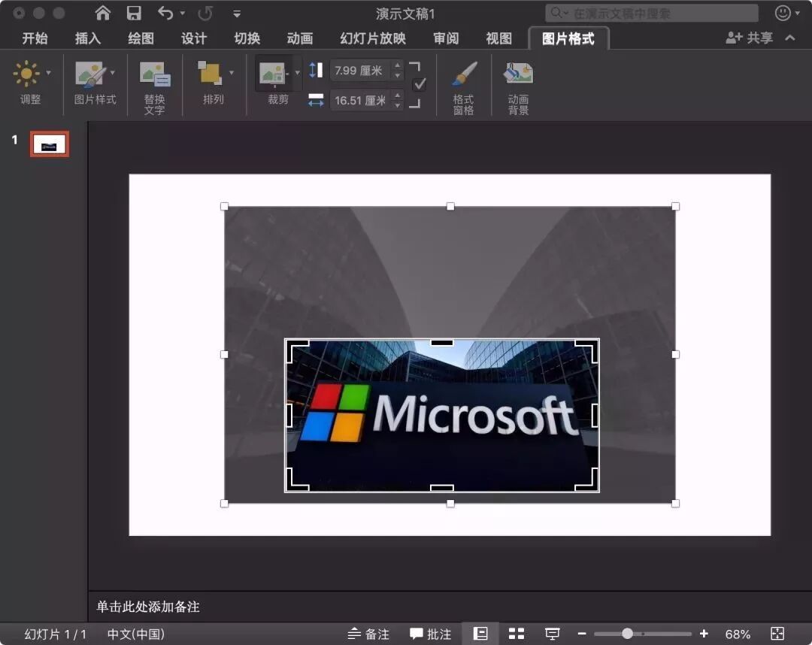Switch to slide sorter view icon
This screenshot has width=812, height=645.
click(x=517, y=634)
